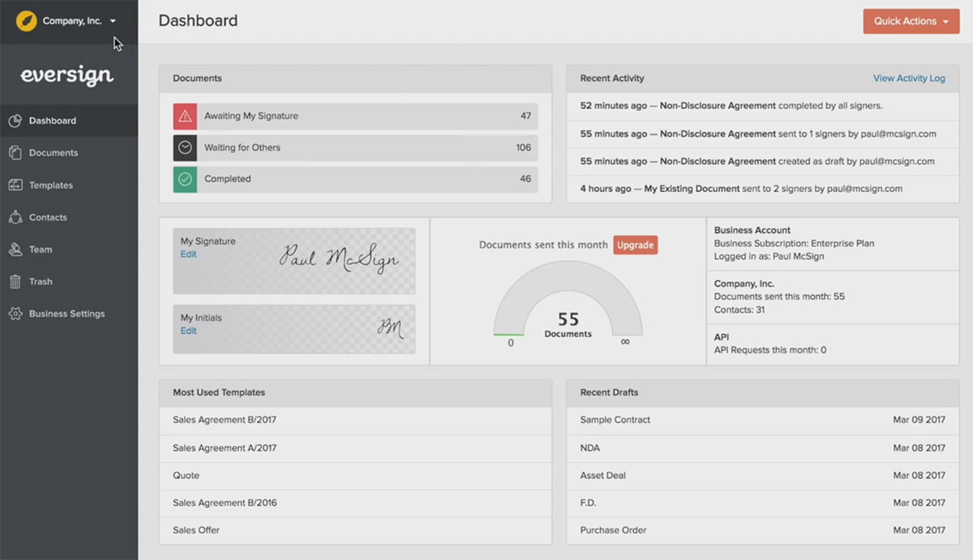Viewport: 973px width, 560px height.
Task: Click the 55 Documents gauge meter
Action: (568, 298)
